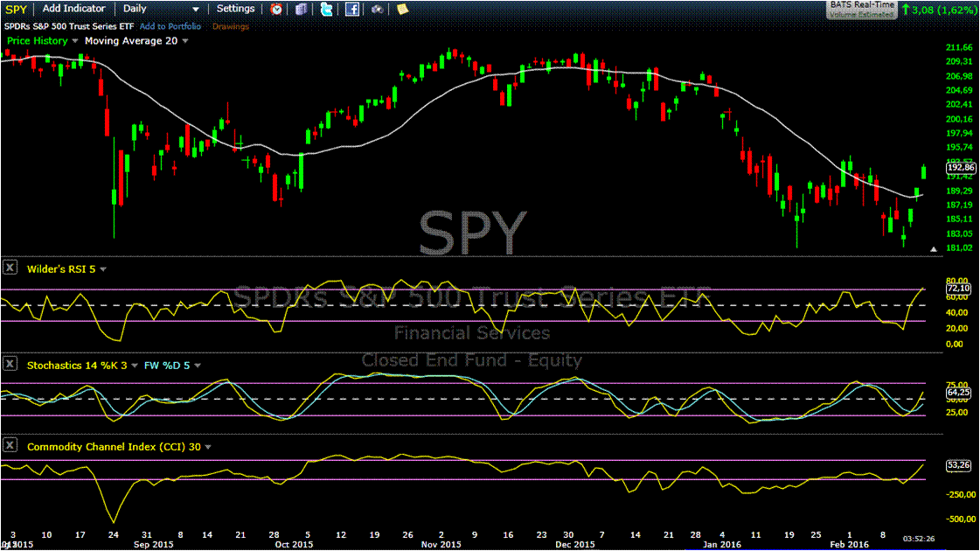The width and height of the screenshot is (980, 551).
Task: Click the SPY ticker symbol field
Action: (x=17, y=10)
